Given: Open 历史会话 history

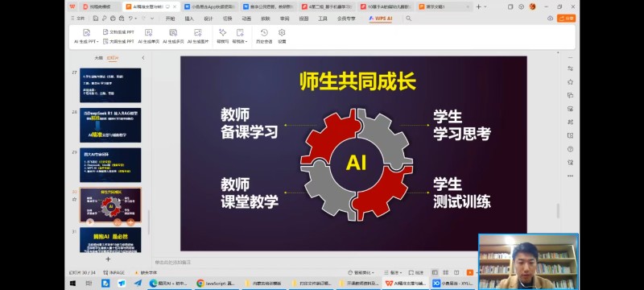Looking at the screenshot, I should [x=264, y=36].
